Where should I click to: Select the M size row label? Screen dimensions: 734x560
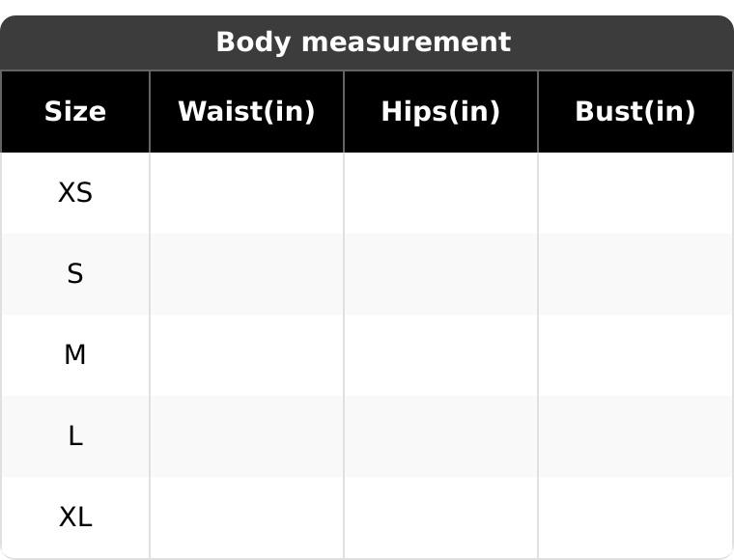click(x=75, y=355)
